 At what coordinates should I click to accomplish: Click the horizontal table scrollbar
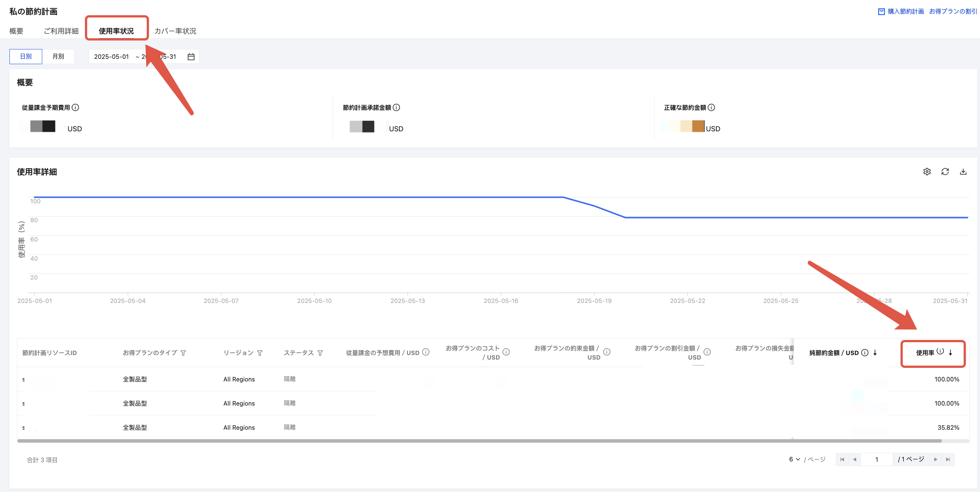479,441
